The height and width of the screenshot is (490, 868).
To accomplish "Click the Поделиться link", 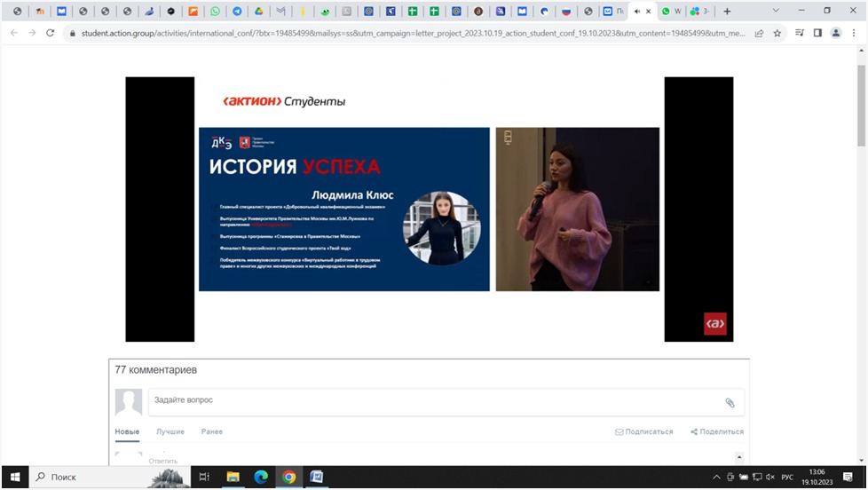I will point(717,431).
